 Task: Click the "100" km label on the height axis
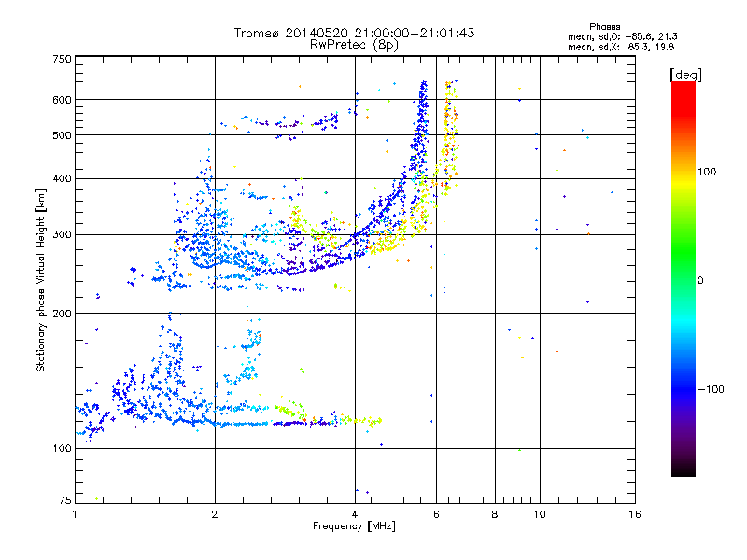[62, 448]
